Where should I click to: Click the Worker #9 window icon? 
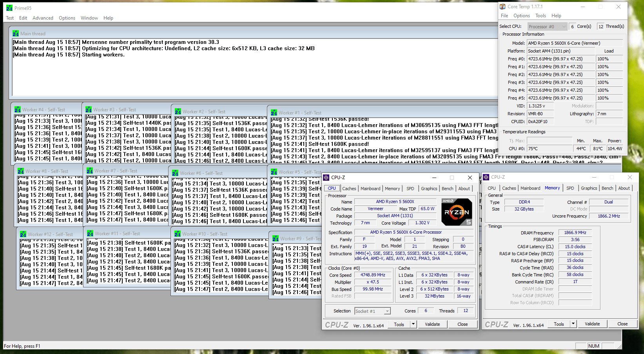[x=276, y=239]
